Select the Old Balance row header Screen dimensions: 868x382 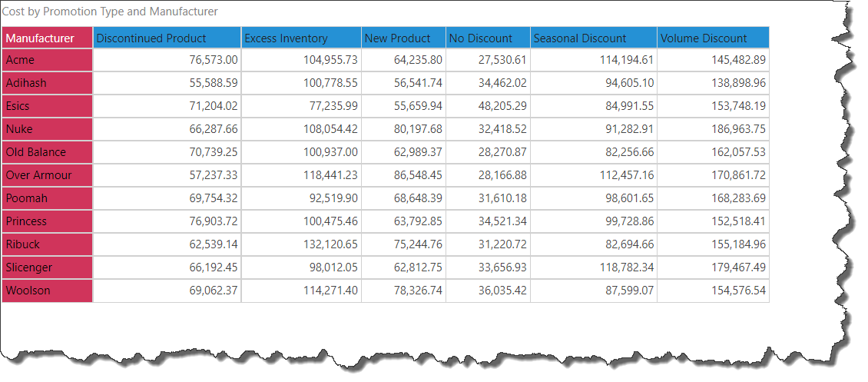coord(47,152)
